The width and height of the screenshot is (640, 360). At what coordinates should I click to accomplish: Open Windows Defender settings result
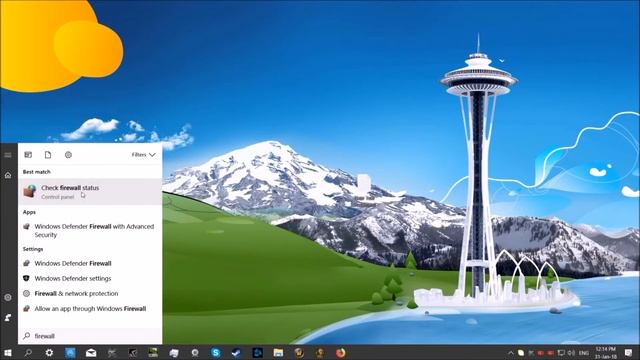point(90,278)
